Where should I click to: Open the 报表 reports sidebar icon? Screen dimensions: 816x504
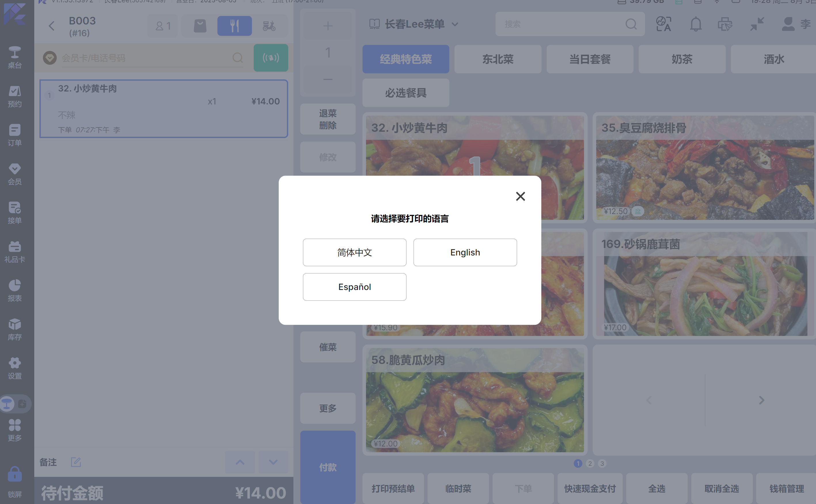click(15, 290)
